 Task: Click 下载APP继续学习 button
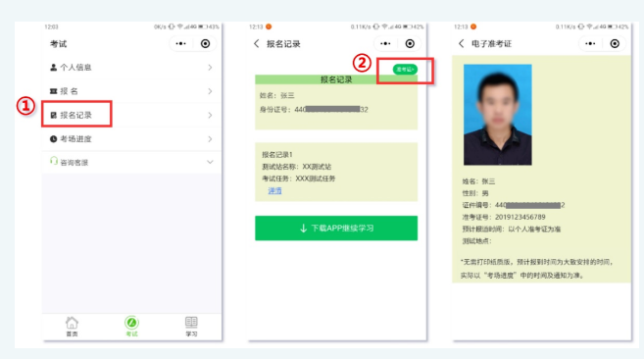pos(336,229)
